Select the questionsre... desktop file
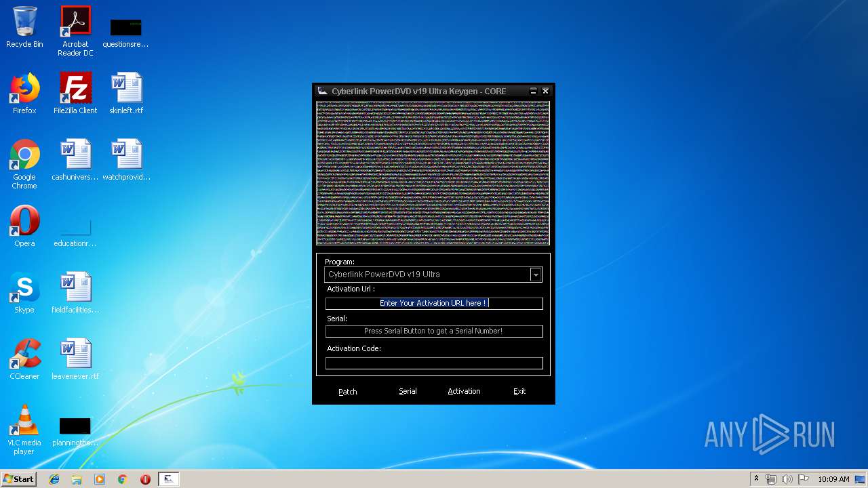The image size is (868, 488). (x=125, y=33)
